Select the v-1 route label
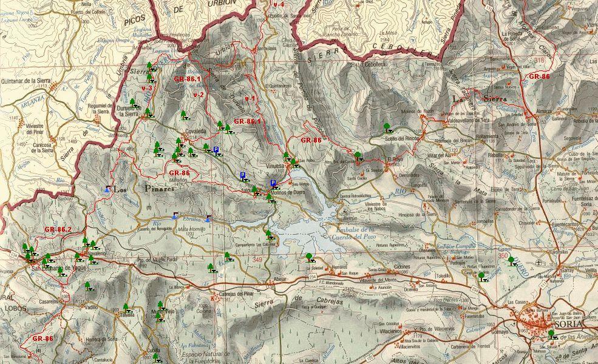The width and height of the screenshot is (598, 364). (250, 98)
